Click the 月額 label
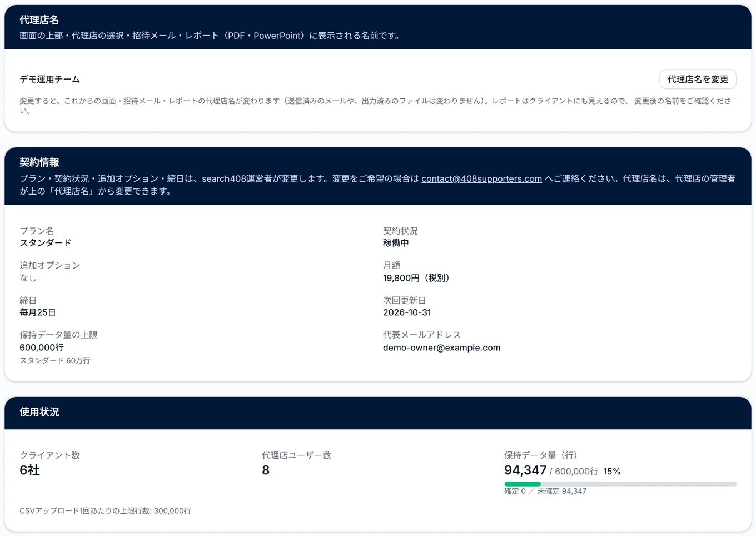Screen dimensions: 756x536 coord(391,265)
